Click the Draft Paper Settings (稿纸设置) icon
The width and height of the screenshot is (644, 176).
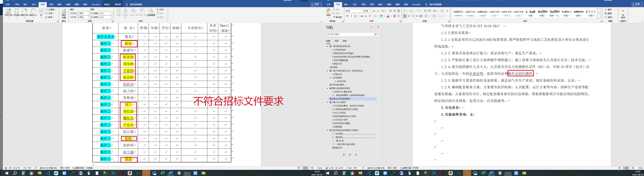[x=64, y=13]
